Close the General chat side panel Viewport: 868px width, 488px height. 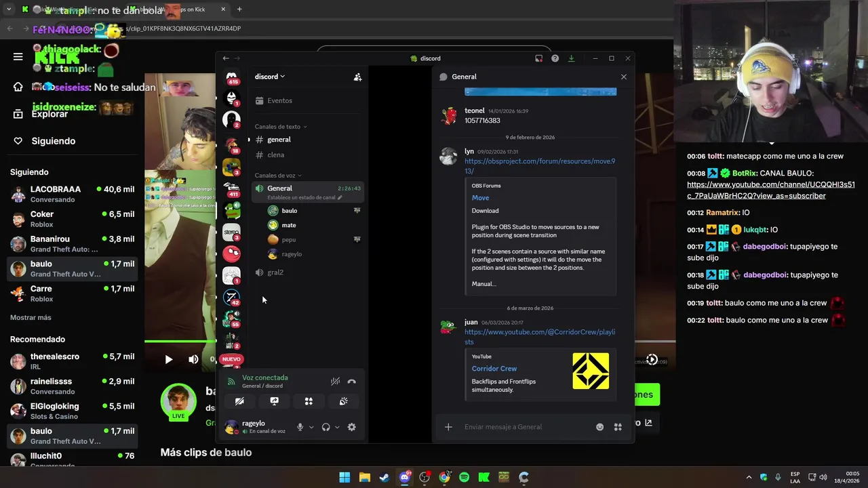pyautogui.click(x=624, y=77)
